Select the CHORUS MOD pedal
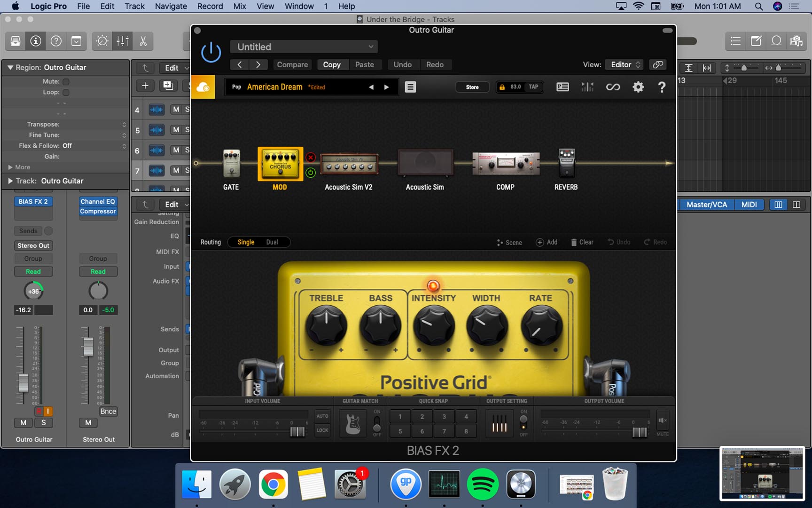Screen dimensions: 812x508 [x=280, y=164]
